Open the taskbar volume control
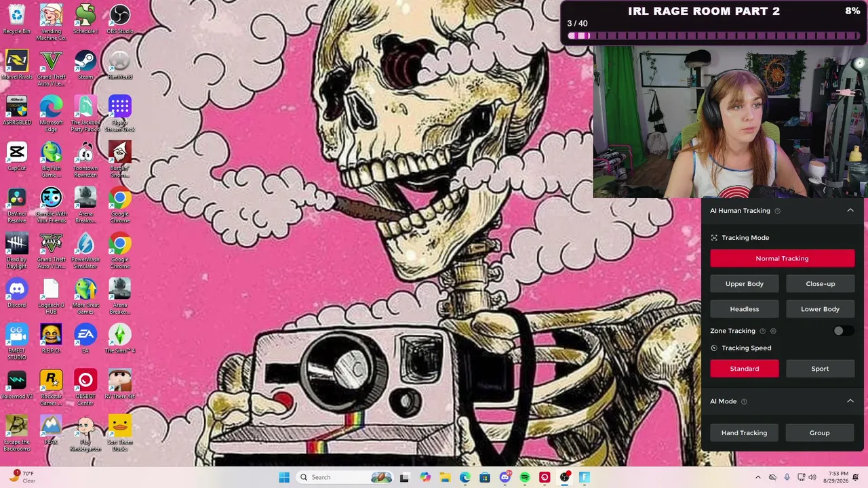Viewport: 868px width, 488px height. 812,477
